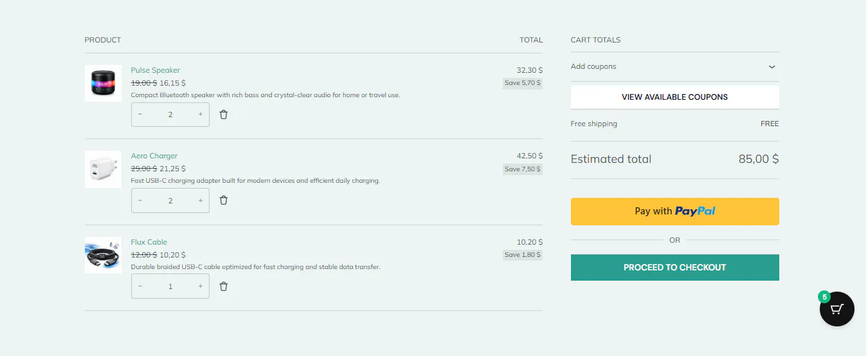Click the 42,50 $ line total

pyautogui.click(x=530, y=156)
